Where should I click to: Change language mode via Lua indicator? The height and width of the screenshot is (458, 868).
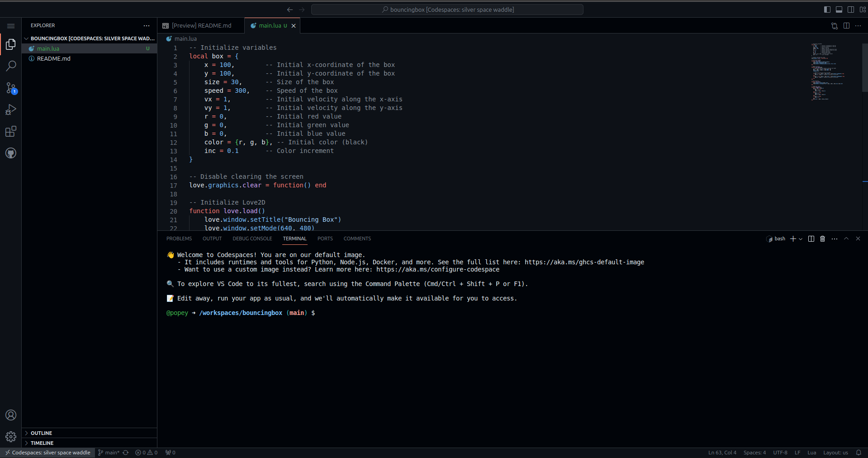click(x=812, y=453)
